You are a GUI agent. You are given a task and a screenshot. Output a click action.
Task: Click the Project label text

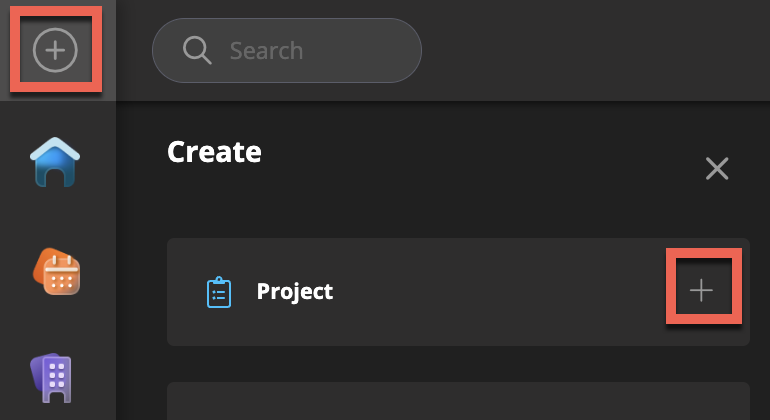(295, 292)
